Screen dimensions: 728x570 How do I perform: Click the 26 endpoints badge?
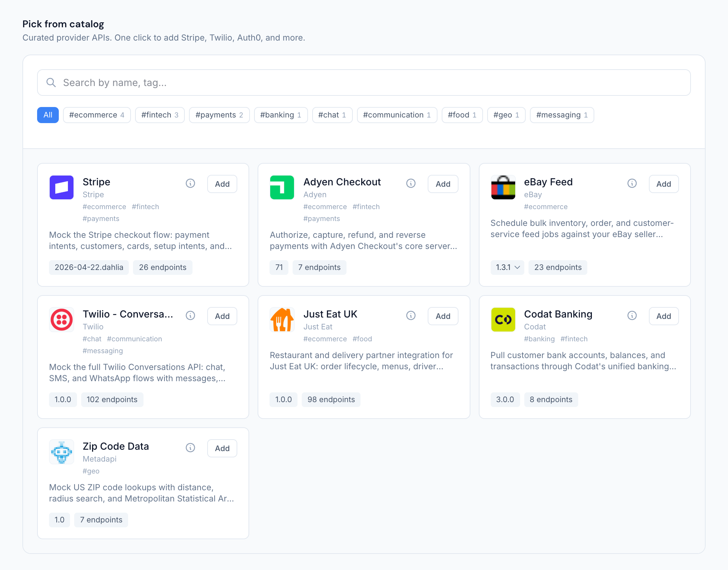click(x=163, y=268)
